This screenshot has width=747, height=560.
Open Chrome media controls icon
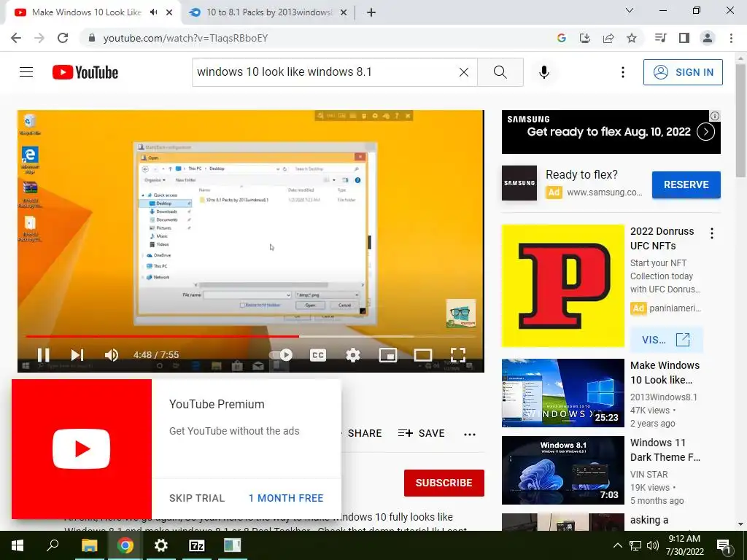click(x=660, y=38)
